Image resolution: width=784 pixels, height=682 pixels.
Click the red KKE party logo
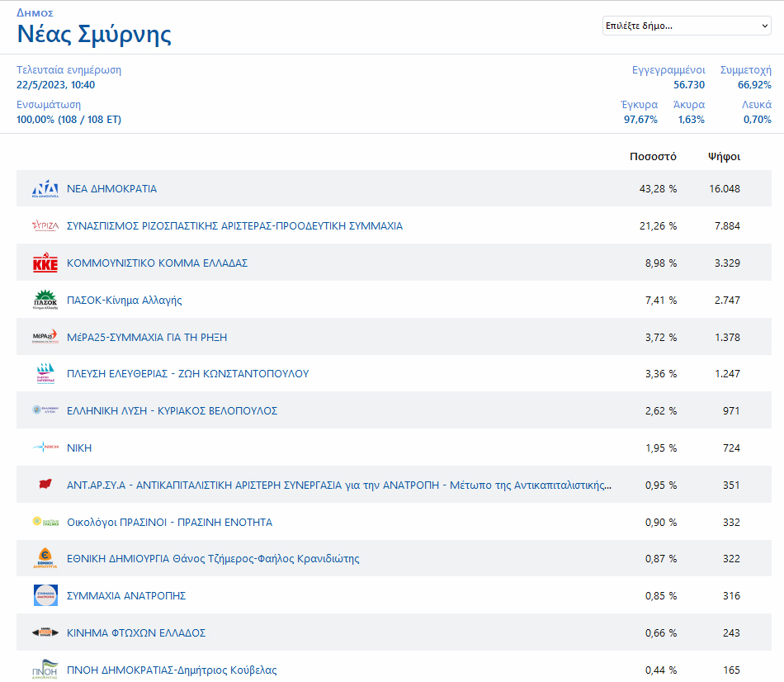pos(45,263)
